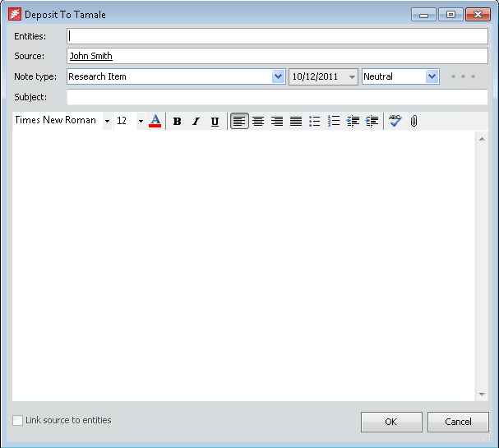The image size is (499, 448).
Task: Click the three-dot priority indicator
Action: click(463, 76)
